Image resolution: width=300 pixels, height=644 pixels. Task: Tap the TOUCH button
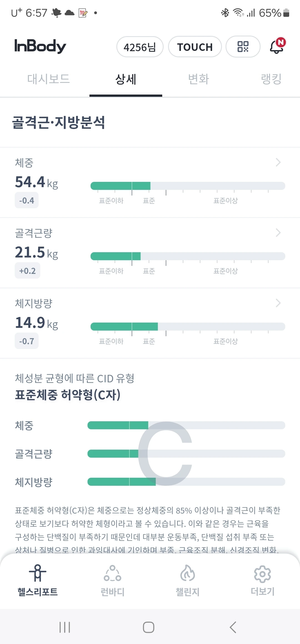[195, 47]
